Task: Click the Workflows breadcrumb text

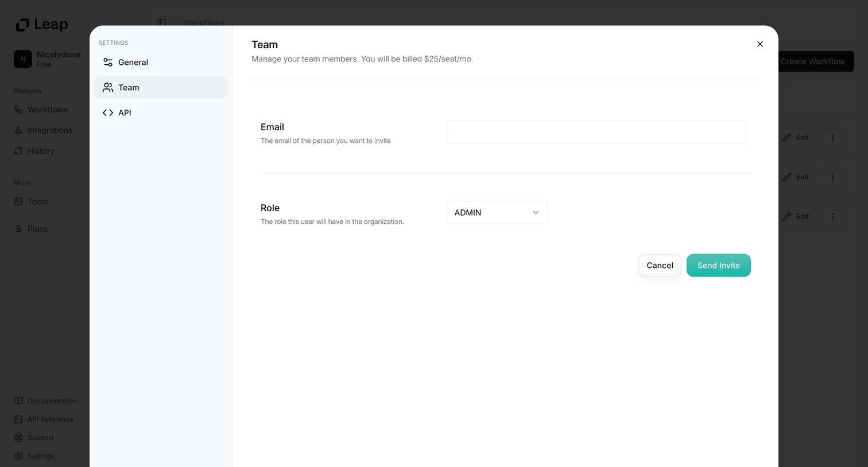Action: [204, 23]
